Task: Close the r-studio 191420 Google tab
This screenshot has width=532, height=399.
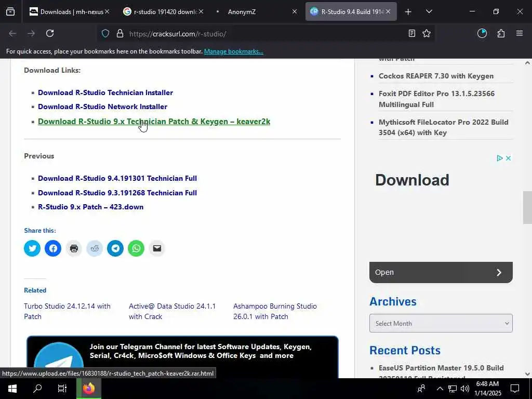Action: 201,11
